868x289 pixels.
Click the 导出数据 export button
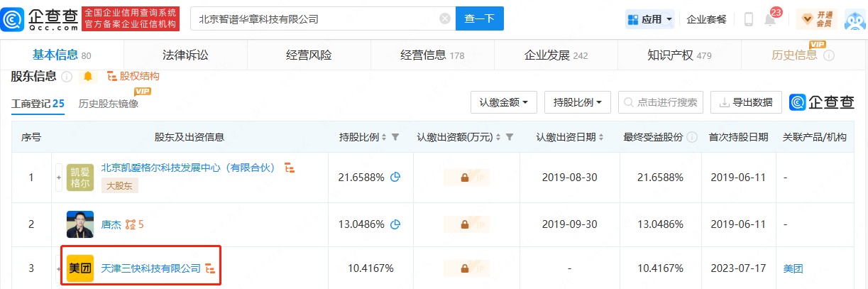(x=746, y=102)
